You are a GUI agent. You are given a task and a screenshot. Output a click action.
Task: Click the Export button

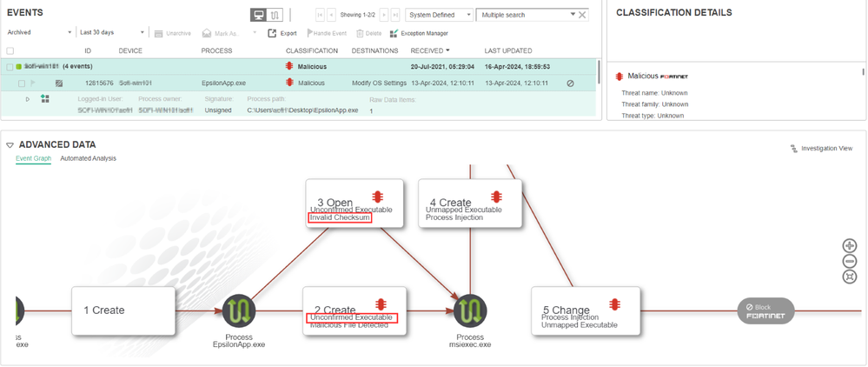[x=282, y=33]
